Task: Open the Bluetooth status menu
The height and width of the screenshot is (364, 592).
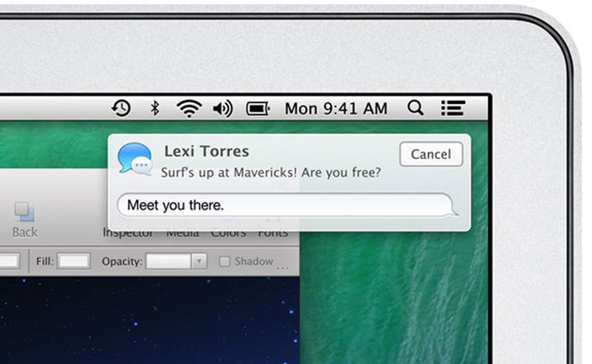Action: coord(155,108)
